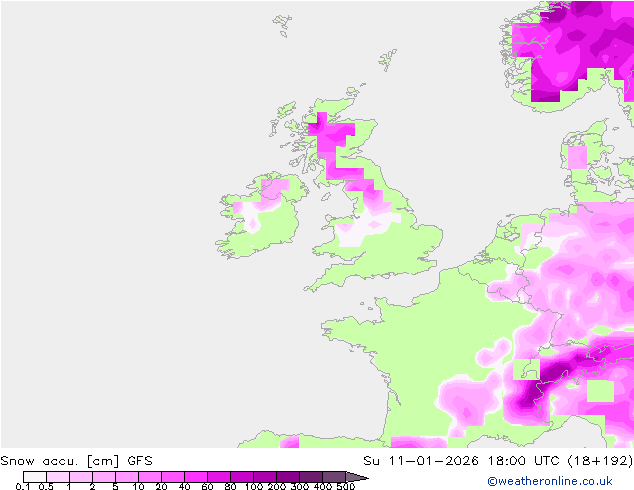Select legend swatch between 1 and 2
The height and width of the screenshot is (490, 634).
[x=81, y=477]
